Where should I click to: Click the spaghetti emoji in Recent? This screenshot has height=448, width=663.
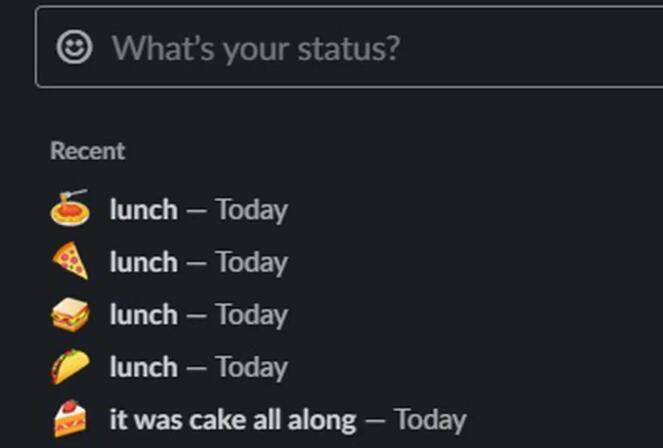[x=70, y=209]
